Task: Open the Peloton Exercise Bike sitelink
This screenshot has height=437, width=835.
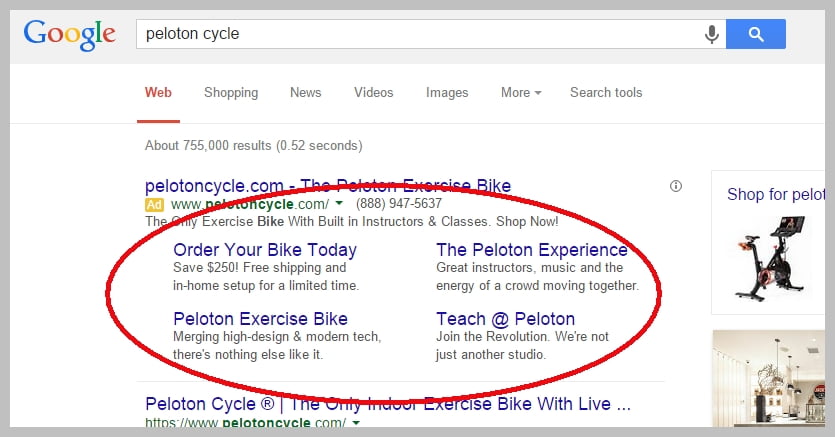Action: tap(260, 319)
